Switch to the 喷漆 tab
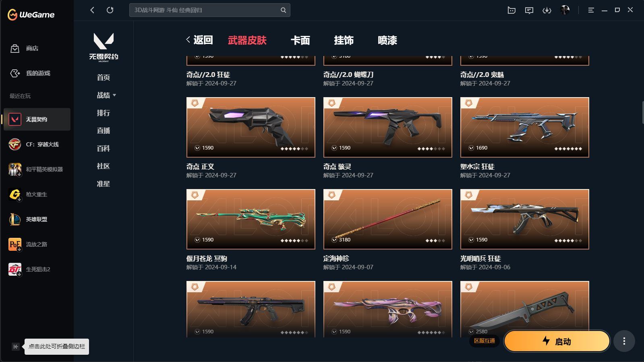The height and width of the screenshot is (362, 644). point(387,40)
